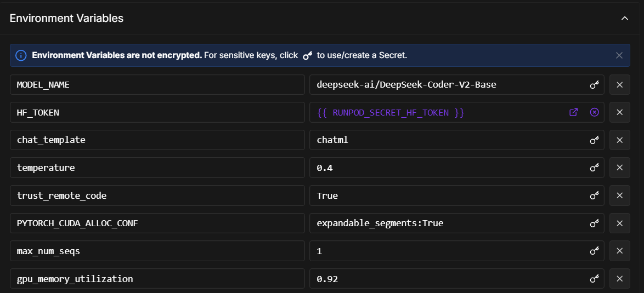644x293 pixels.
Task: Click the info icon in the banner
Action: point(21,55)
